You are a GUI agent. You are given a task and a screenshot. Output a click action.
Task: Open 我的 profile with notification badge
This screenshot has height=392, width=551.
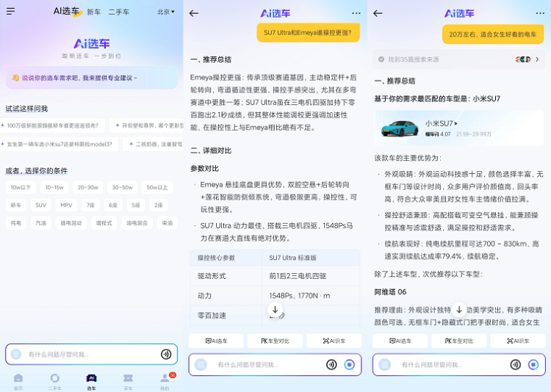click(165, 382)
